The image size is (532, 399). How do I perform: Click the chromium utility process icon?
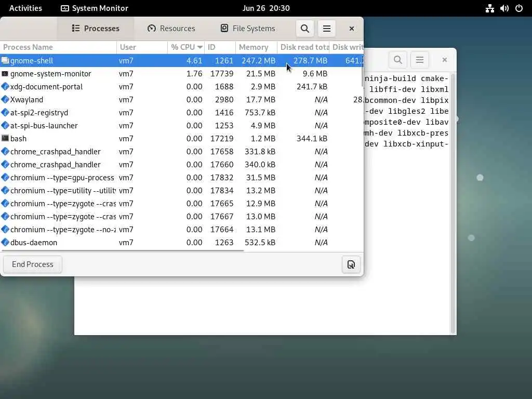point(5,190)
